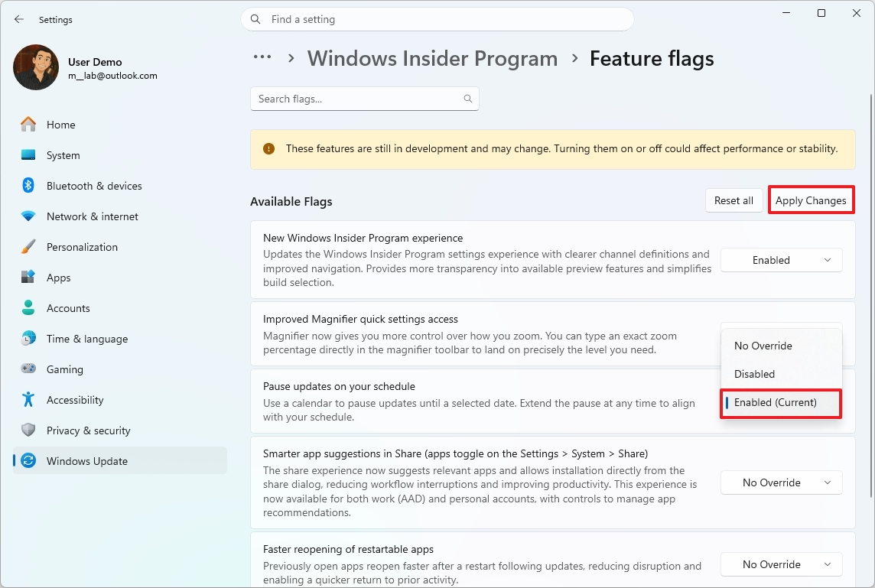Open the Apps settings page
The image size is (875, 588).
[x=120, y=278]
